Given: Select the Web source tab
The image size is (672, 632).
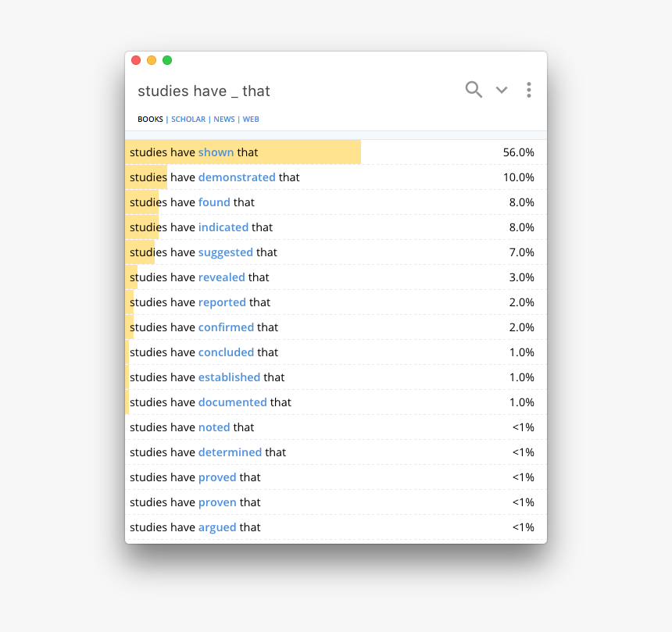Looking at the screenshot, I should [x=251, y=120].
